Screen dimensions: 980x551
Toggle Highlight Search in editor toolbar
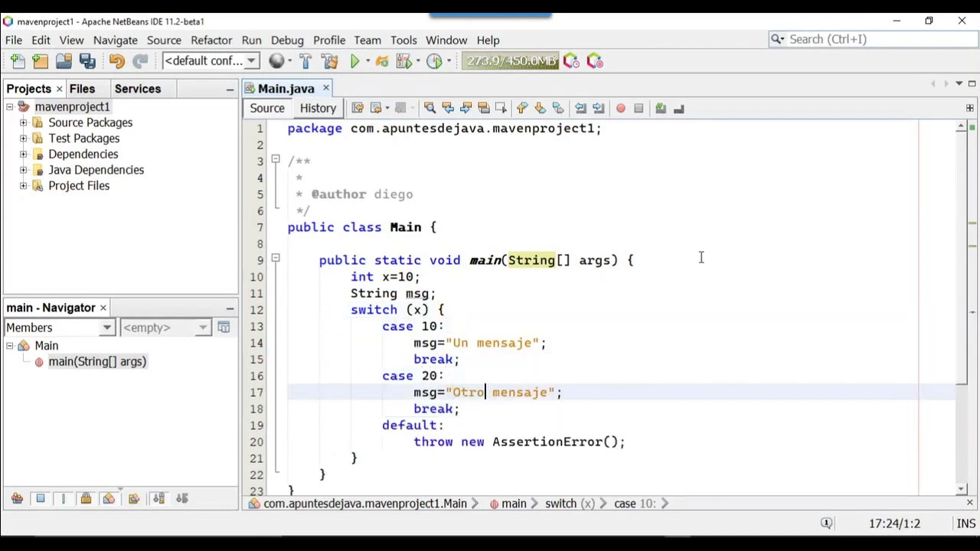483,109
